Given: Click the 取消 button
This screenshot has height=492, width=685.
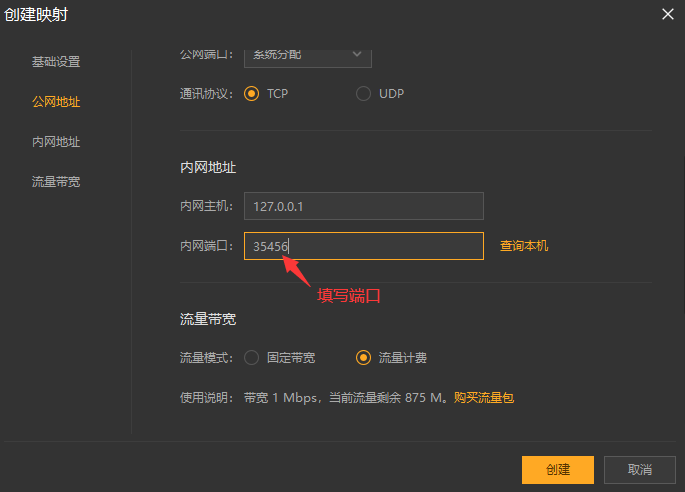Looking at the screenshot, I should click(x=640, y=470).
